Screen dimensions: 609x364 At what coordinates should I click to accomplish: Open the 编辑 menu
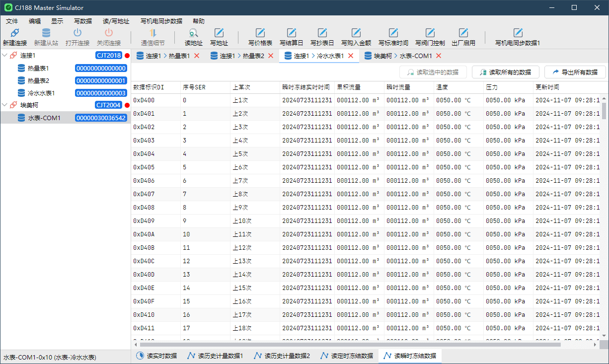[35, 21]
